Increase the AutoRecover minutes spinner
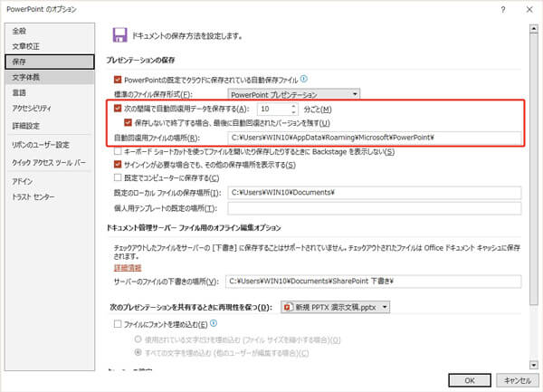This screenshot has height=392, width=543. tap(293, 106)
